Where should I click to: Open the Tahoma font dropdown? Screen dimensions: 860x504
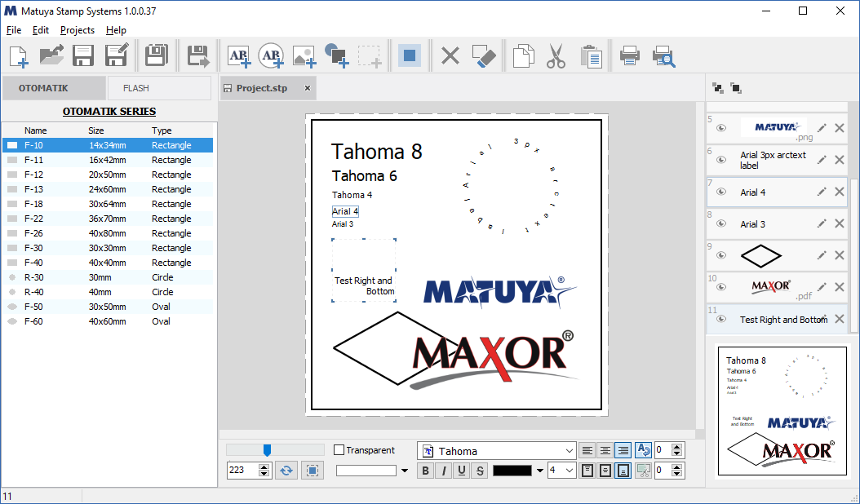pos(569,451)
